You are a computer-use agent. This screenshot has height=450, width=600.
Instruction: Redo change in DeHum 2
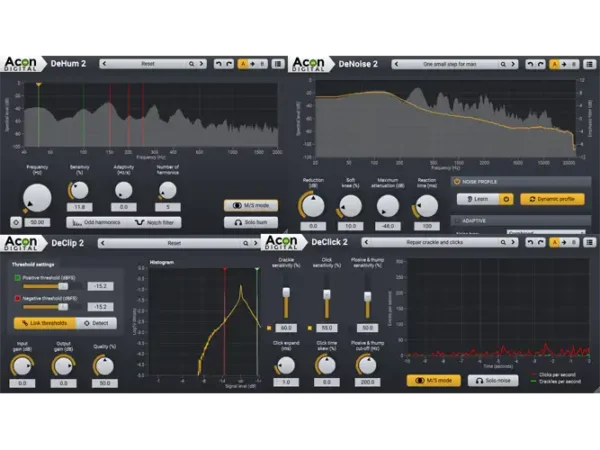pos(229,64)
